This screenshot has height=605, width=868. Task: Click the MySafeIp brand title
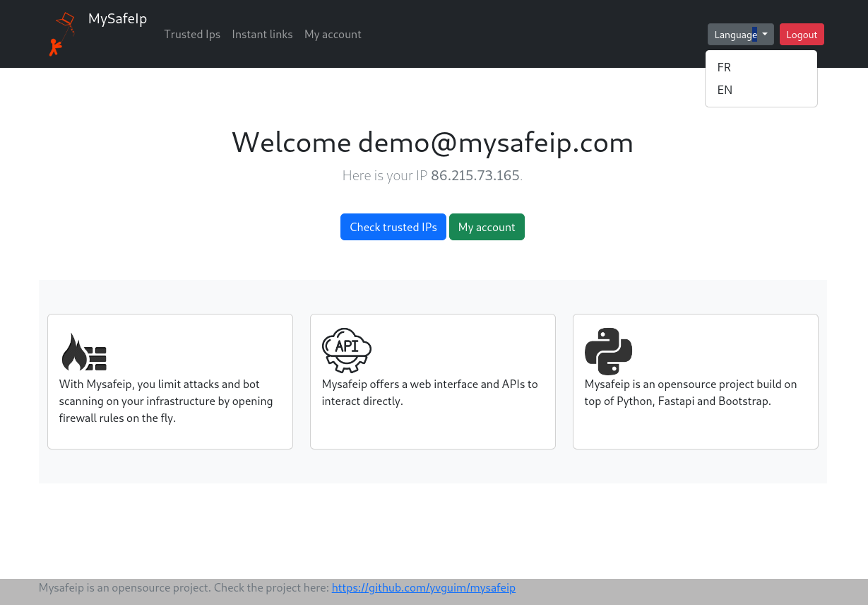pyautogui.click(x=117, y=18)
